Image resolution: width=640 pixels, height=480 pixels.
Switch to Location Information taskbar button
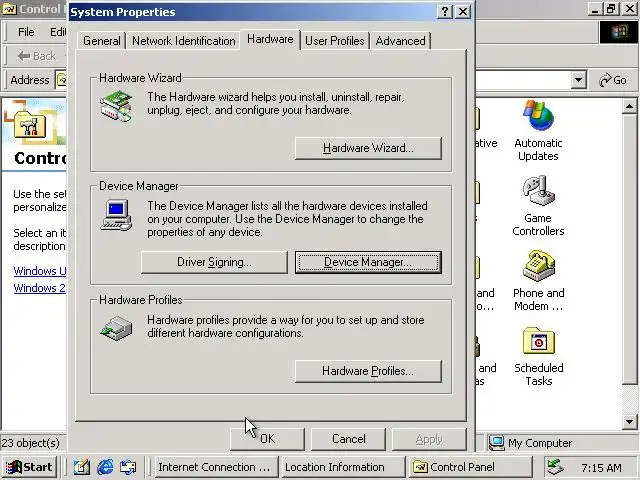pyautogui.click(x=342, y=467)
